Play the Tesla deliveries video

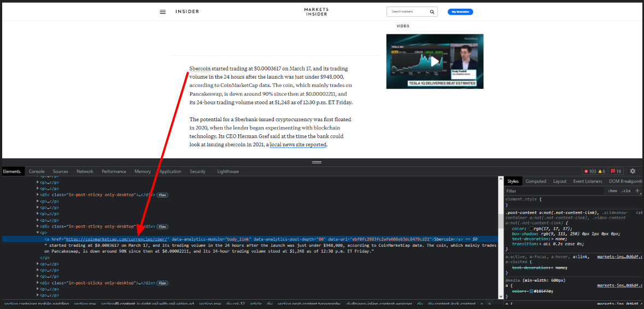tap(435, 62)
